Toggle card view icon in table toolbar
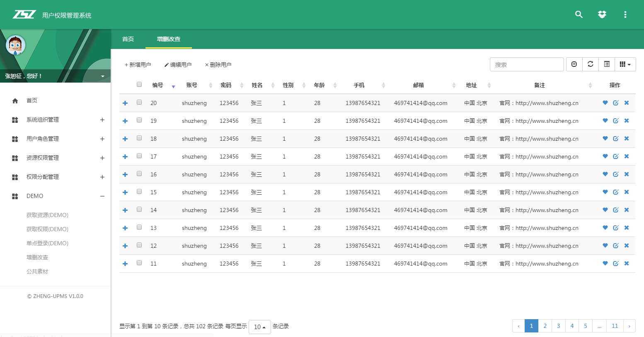The height and width of the screenshot is (337, 644). click(607, 64)
